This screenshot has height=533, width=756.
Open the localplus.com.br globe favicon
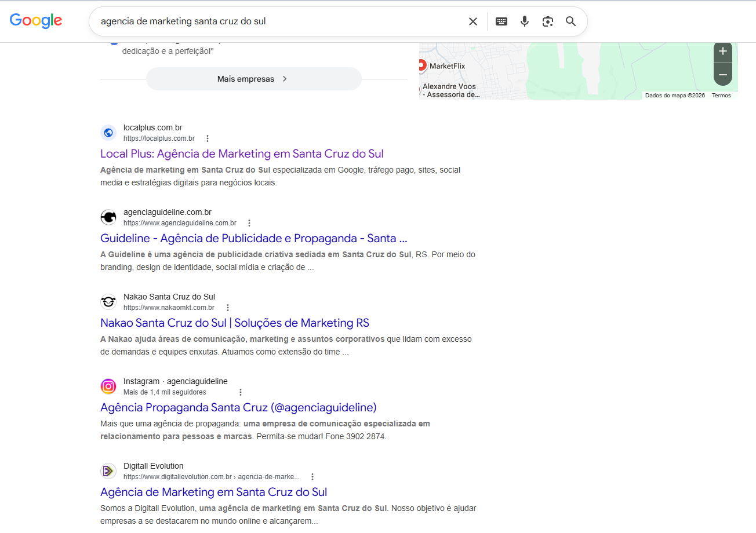pyautogui.click(x=108, y=133)
